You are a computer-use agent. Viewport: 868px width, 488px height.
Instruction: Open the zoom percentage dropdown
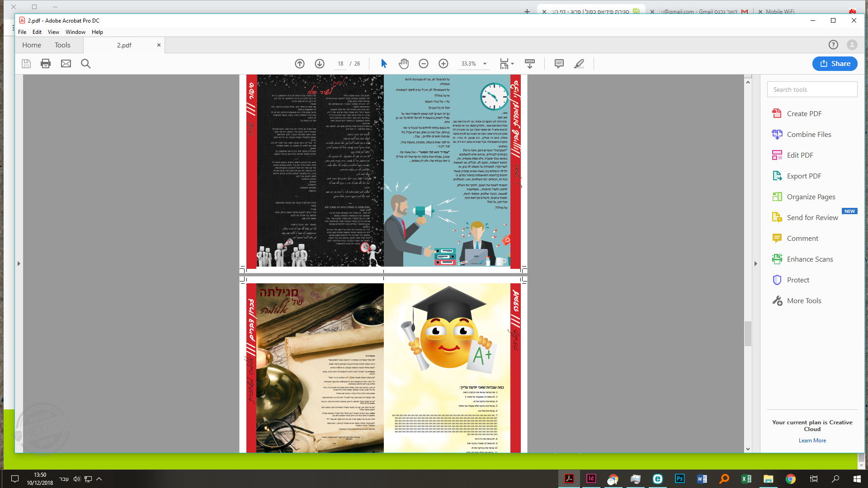485,64
